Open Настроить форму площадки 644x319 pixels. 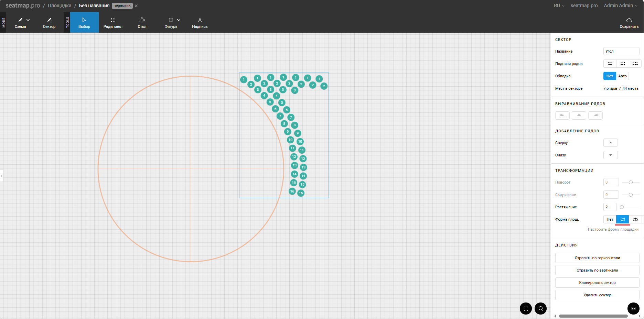coord(613,229)
